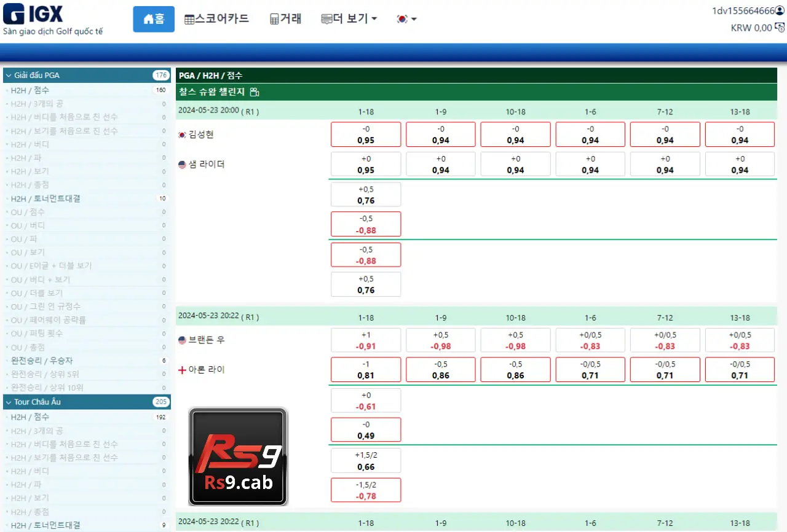Click player name 아론 라이
787x532 pixels.
207,370
